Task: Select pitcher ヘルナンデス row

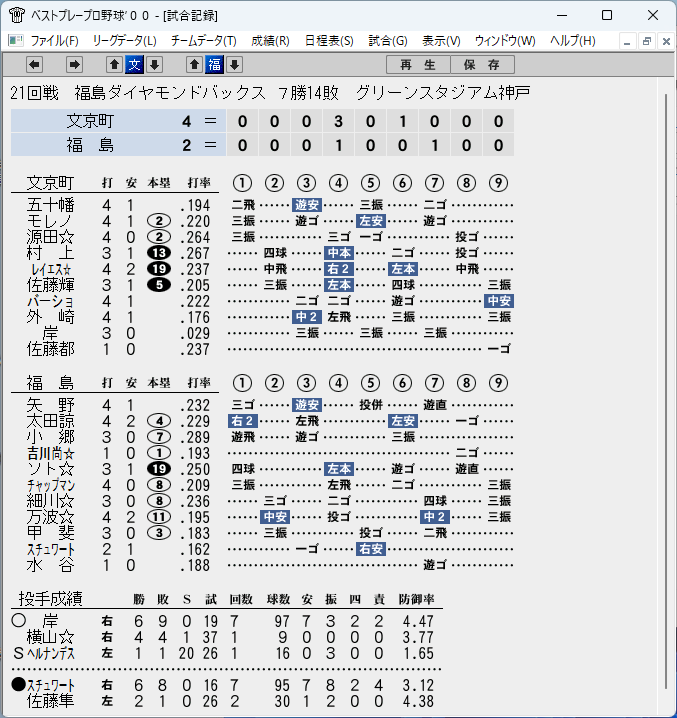Action: (227, 653)
